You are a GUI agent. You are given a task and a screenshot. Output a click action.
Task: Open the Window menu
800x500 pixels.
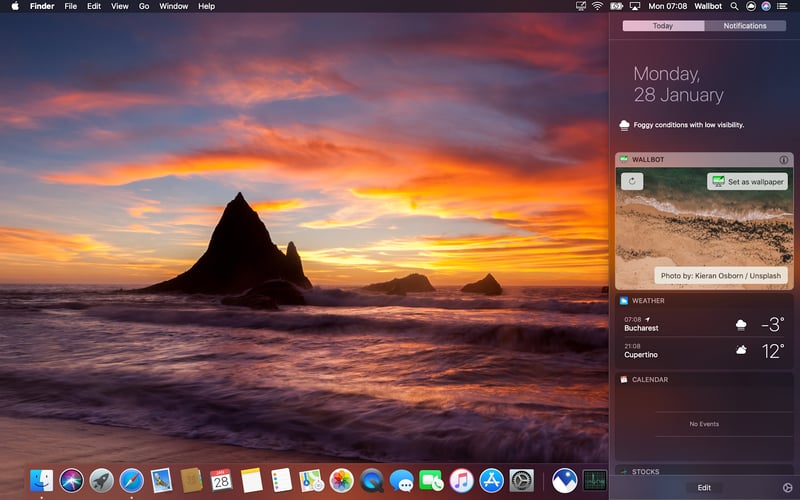click(173, 6)
